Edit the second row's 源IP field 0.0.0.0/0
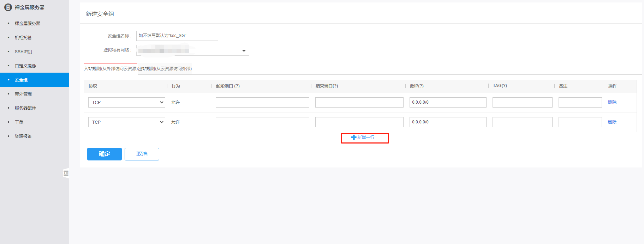Screen dimensions: 644x244 tap(448, 122)
